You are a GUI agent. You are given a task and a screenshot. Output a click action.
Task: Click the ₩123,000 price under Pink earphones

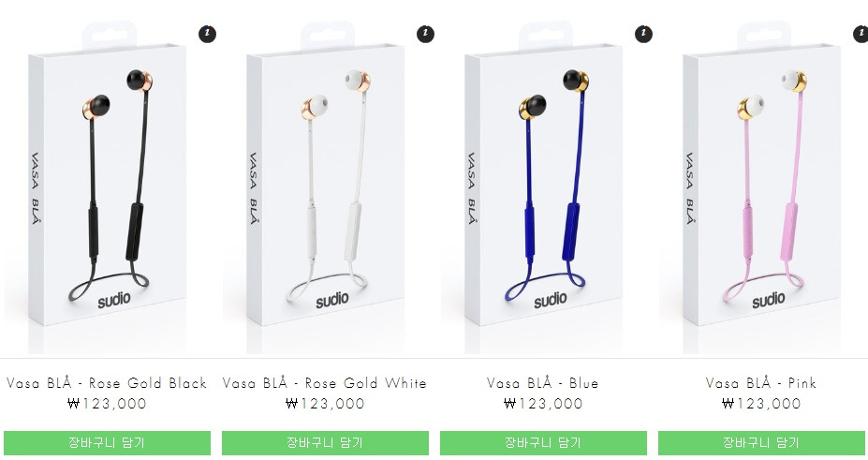tap(761, 404)
